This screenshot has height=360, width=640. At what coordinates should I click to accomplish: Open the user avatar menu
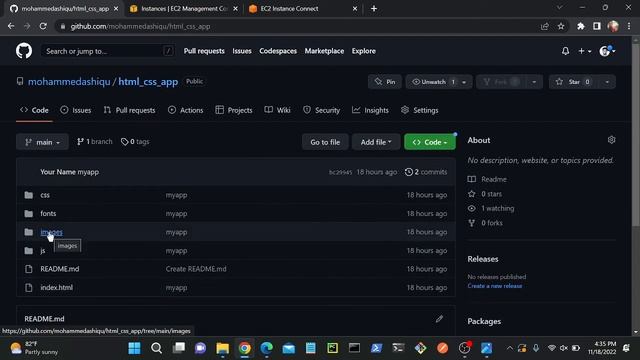607,51
